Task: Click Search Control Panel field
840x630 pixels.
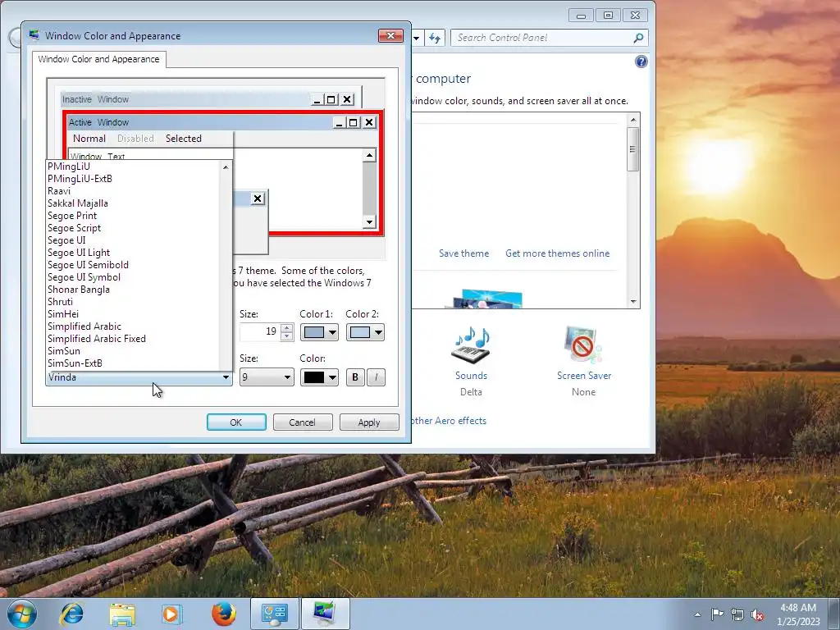Action: 541,38
